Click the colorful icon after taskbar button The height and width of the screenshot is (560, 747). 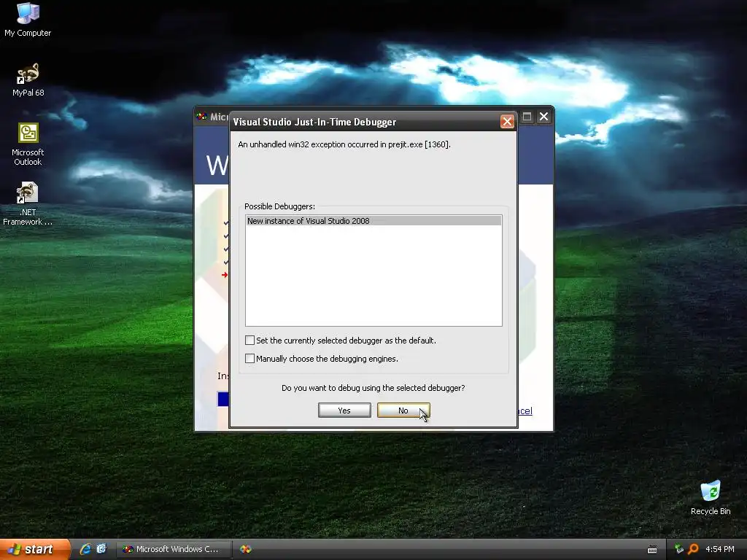[x=245, y=549]
